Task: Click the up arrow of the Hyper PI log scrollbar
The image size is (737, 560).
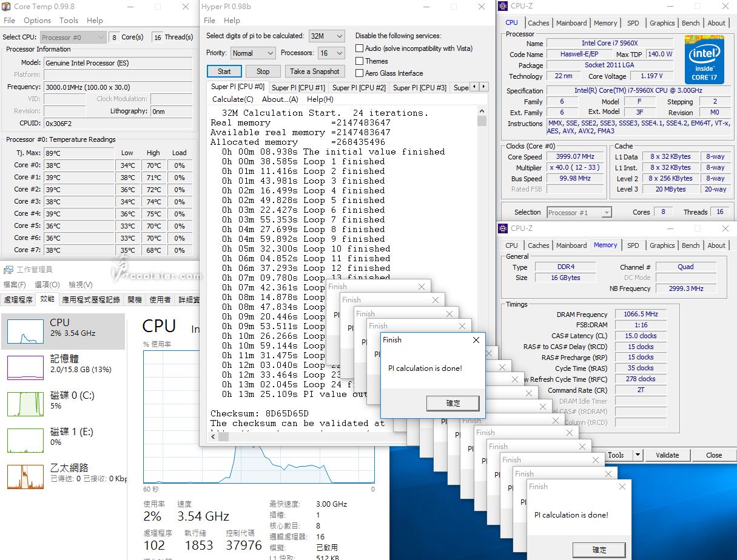Action: pos(482,112)
